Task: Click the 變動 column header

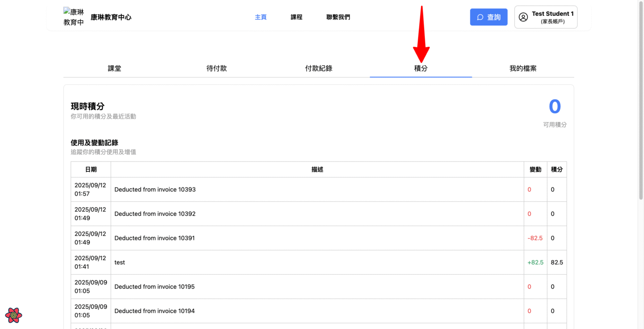Action: (535, 170)
